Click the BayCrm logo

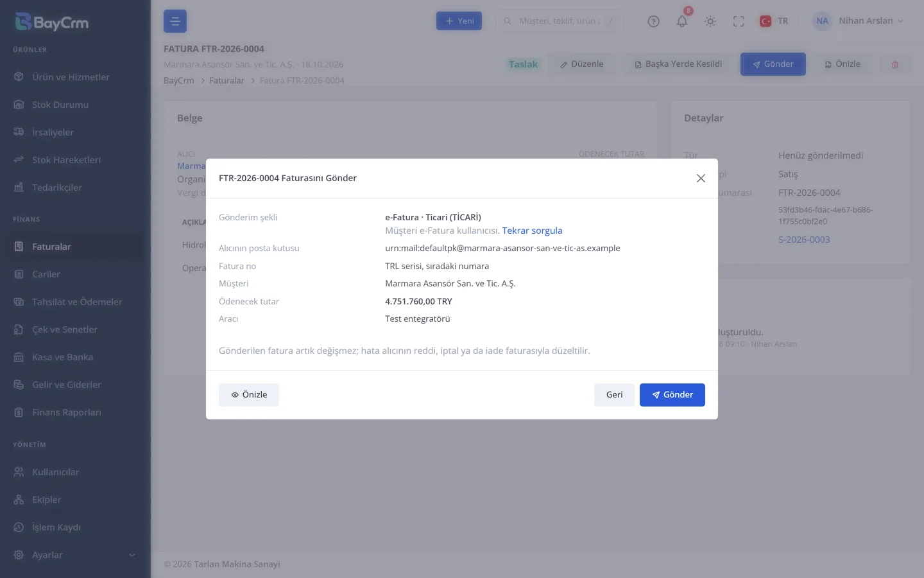point(51,22)
